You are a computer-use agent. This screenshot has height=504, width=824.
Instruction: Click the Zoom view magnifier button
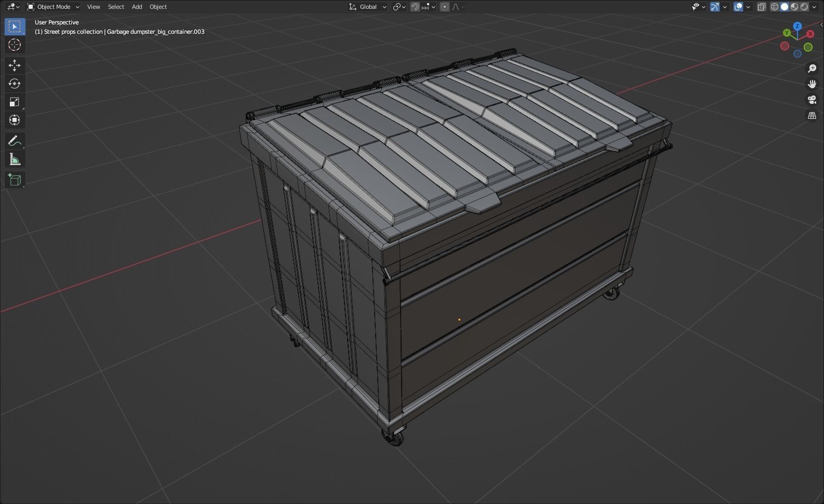(812, 69)
